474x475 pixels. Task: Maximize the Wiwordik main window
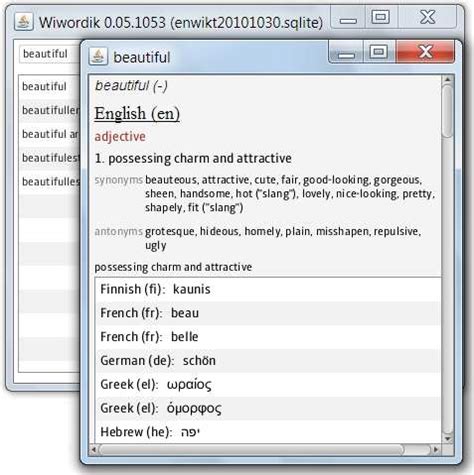tap(381, 17)
